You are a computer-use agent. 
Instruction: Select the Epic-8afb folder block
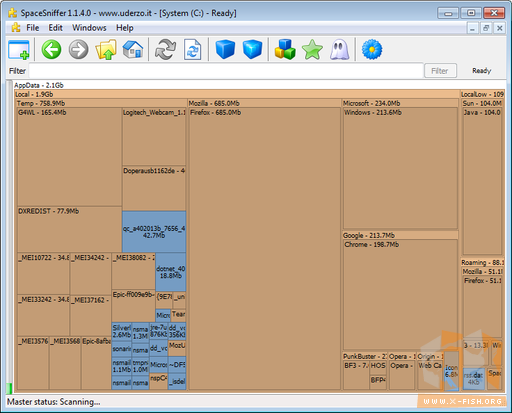pos(96,363)
